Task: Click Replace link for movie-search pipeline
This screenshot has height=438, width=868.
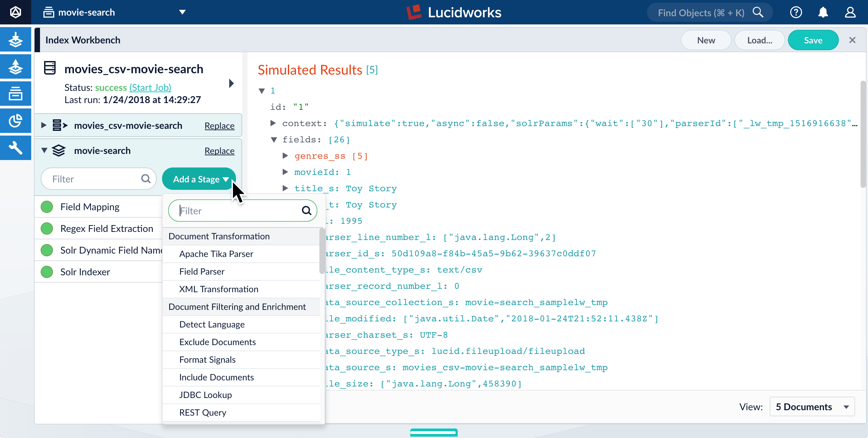Action: tap(219, 151)
